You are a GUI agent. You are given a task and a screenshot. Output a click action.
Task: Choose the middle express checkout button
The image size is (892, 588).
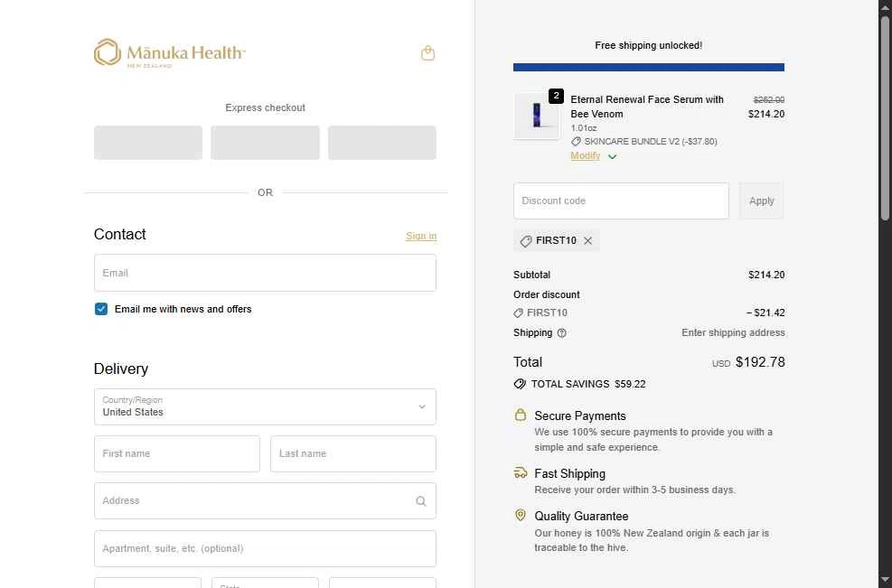(x=265, y=143)
